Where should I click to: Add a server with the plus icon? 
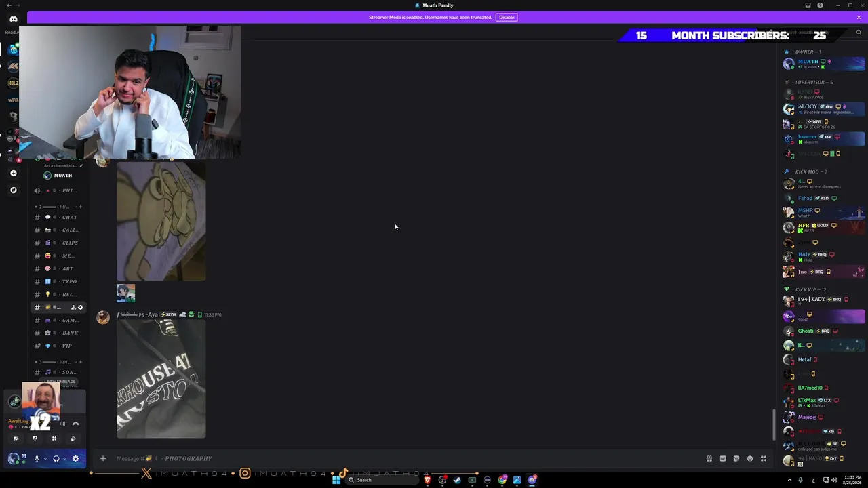pos(14,174)
